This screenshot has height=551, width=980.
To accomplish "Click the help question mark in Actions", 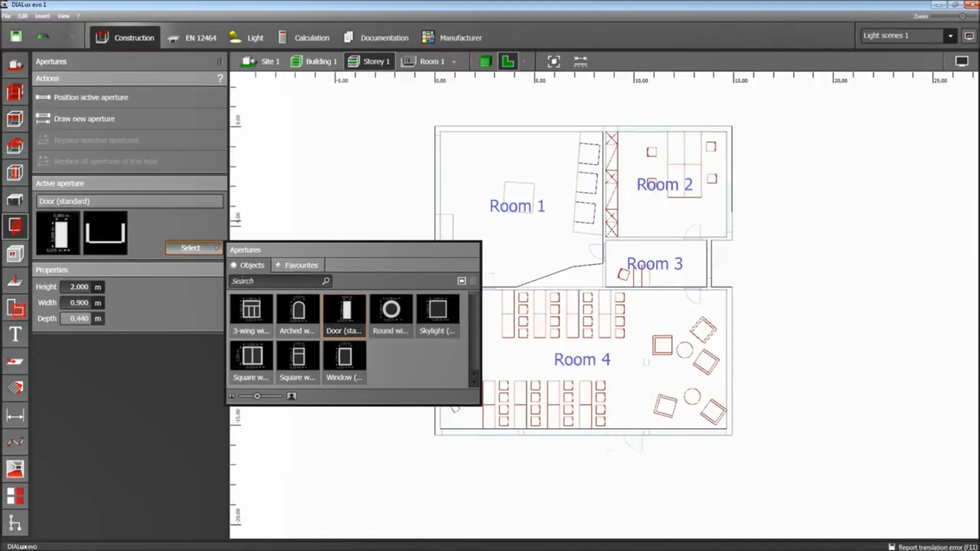I will tap(220, 79).
